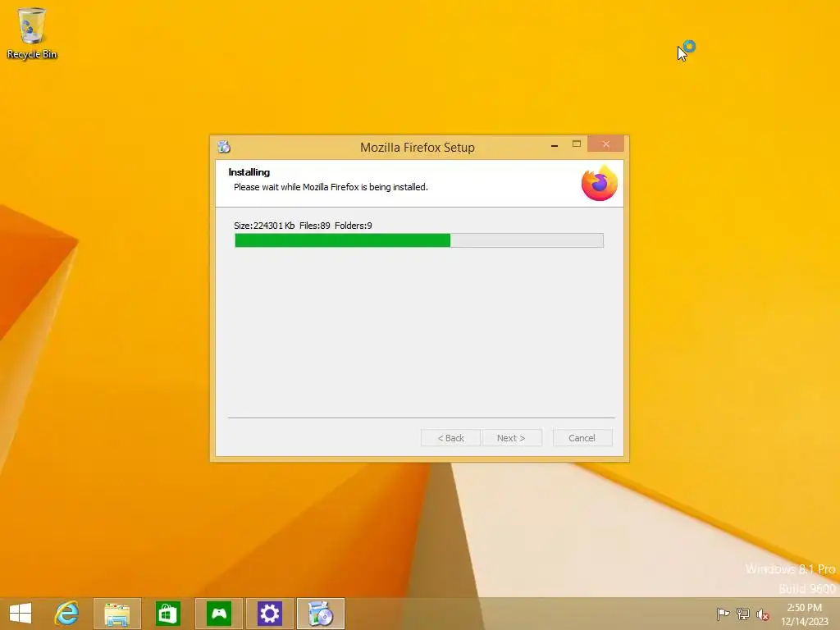Image resolution: width=840 pixels, height=630 pixels.
Task: Open the Xbox Games taskbar icon
Action: point(219,614)
